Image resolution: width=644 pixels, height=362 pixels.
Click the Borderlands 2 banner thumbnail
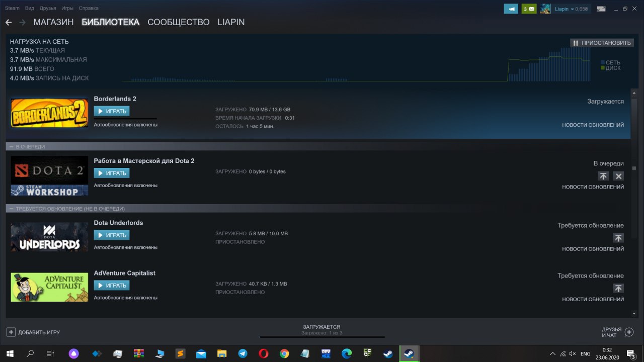(49, 113)
